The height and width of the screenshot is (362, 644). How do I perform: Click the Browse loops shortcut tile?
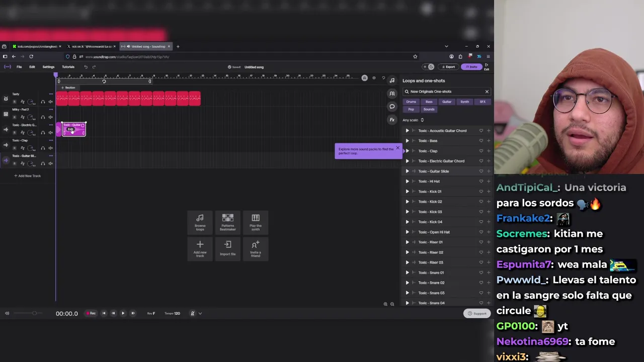200,222
